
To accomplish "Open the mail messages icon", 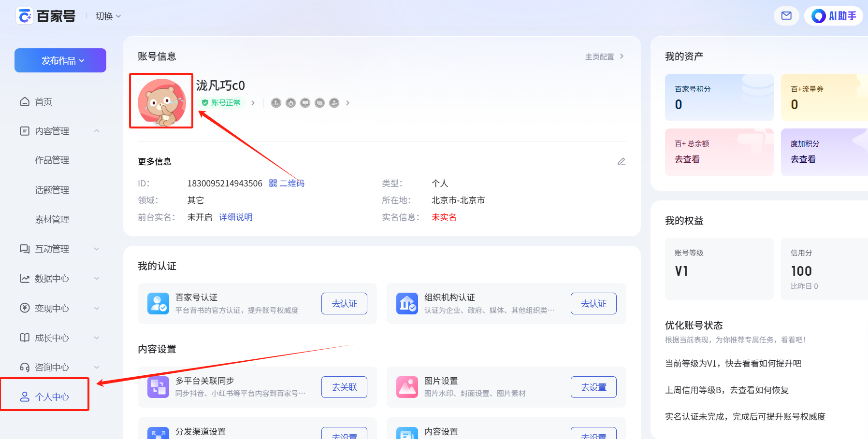I will [x=786, y=16].
